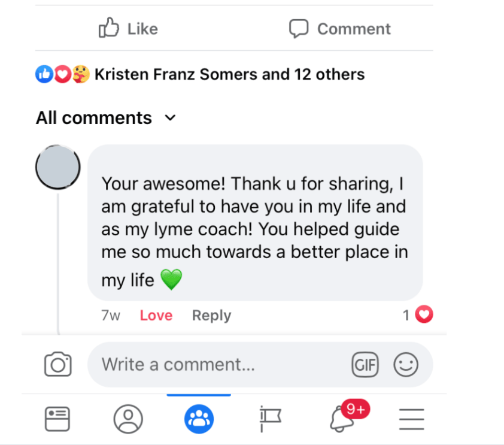Reply to the lyme coach comment
Image resolution: width=504 pixels, height=445 pixels.
pos(211,316)
